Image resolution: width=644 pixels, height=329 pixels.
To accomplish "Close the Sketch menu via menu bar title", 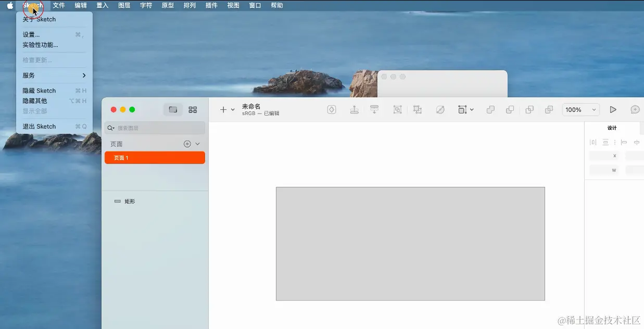I will tap(33, 5).
